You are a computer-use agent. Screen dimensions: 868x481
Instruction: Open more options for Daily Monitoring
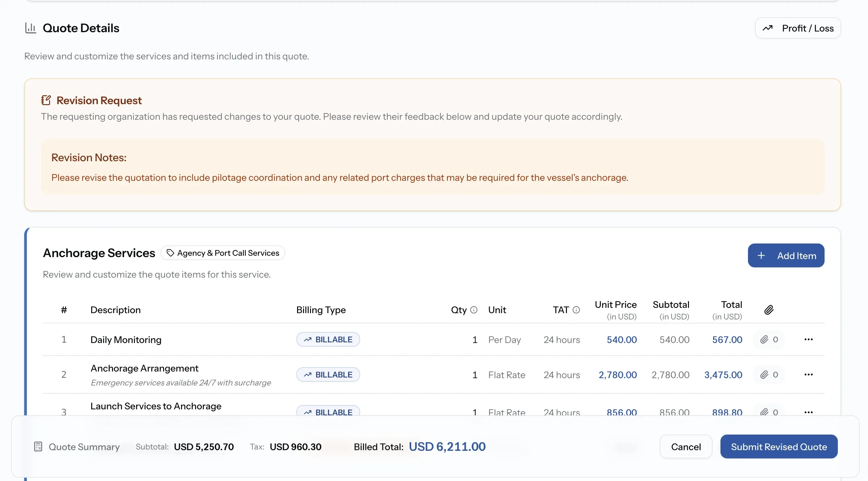tap(808, 339)
